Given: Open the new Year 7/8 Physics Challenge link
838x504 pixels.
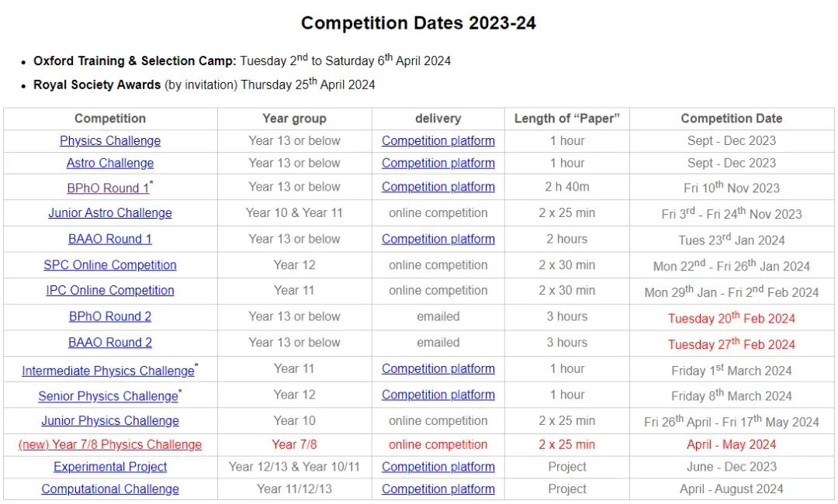Looking at the screenshot, I should 110,445.
